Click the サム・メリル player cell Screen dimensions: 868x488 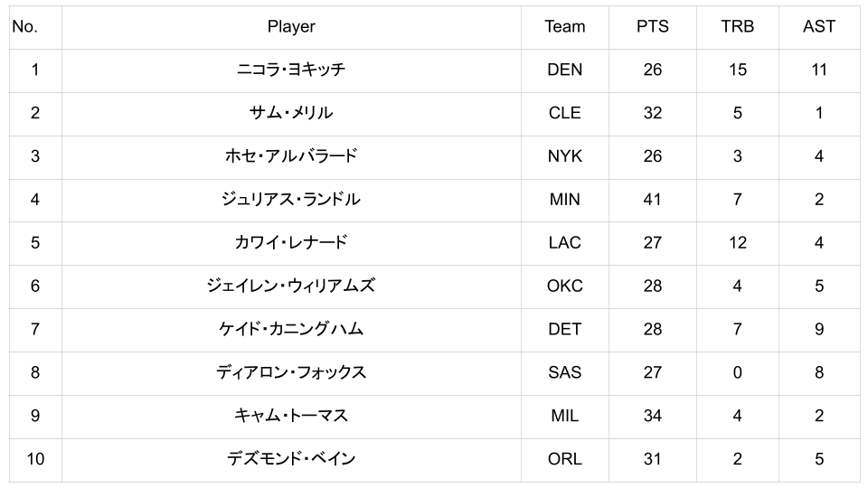click(x=291, y=113)
